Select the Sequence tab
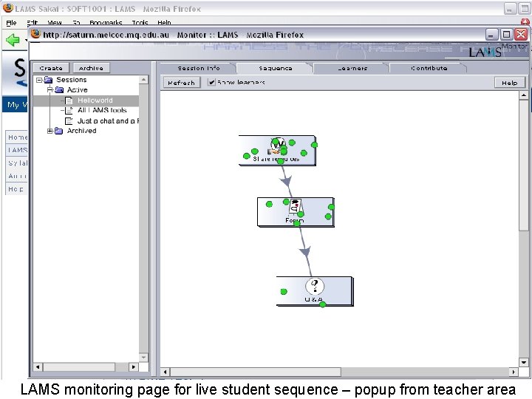Image resolution: width=532 pixels, height=399 pixels. (x=275, y=68)
